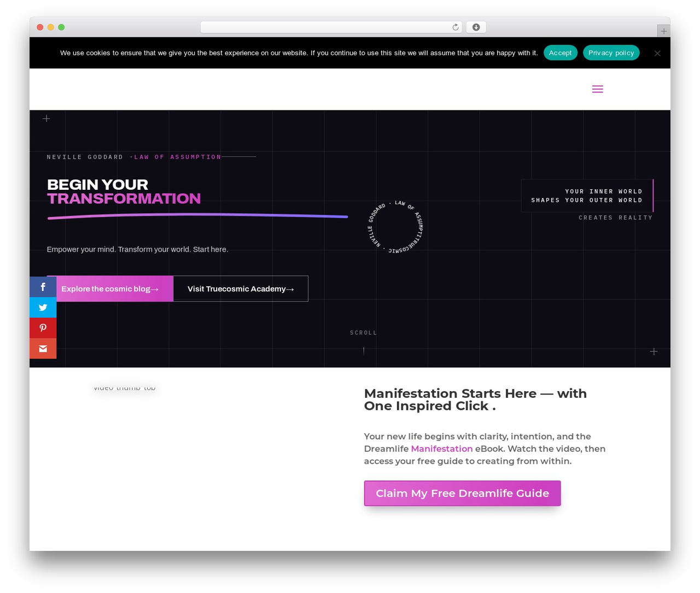The width and height of the screenshot is (700, 593).
Task: Open the hamburger navigation menu
Action: pos(597,89)
